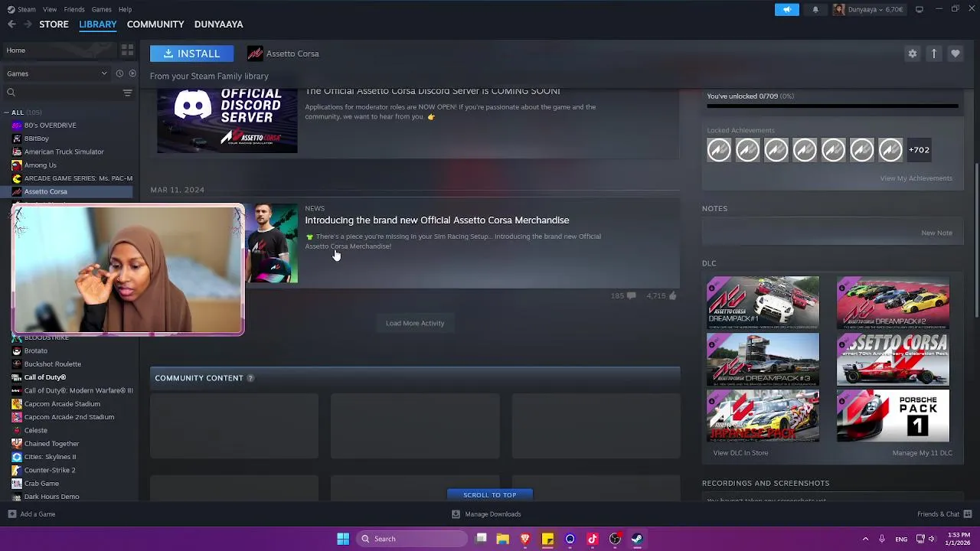Navigate forward with the right arrow
The height and width of the screenshot is (551, 980).
click(28, 24)
